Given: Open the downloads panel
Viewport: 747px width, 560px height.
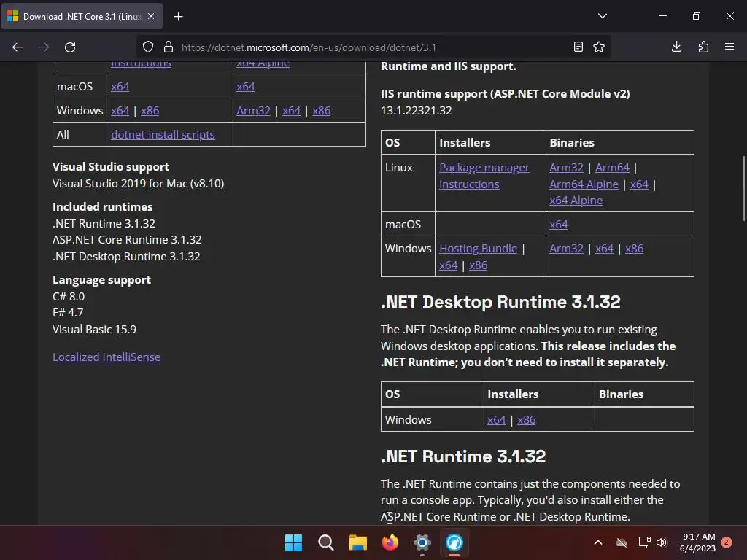Looking at the screenshot, I should click(676, 47).
